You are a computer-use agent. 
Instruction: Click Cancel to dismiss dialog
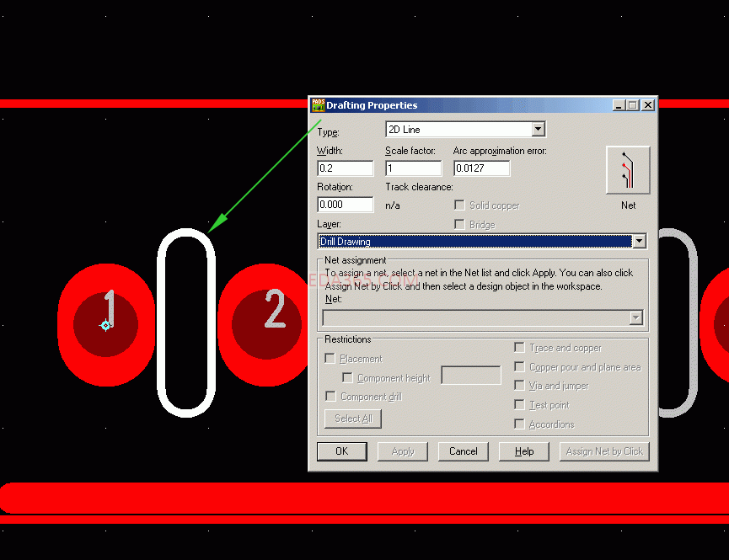463,451
